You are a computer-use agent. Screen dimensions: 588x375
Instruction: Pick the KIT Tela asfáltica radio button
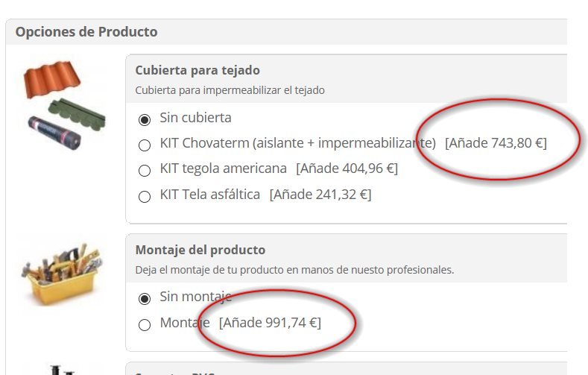(x=145, y=197)
